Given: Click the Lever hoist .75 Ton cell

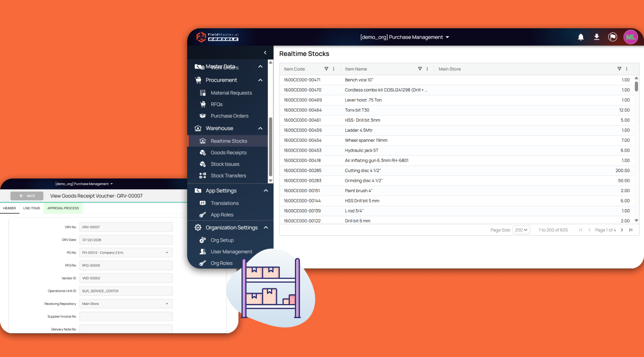Looking at the screenshot, I should click(363, 100).
